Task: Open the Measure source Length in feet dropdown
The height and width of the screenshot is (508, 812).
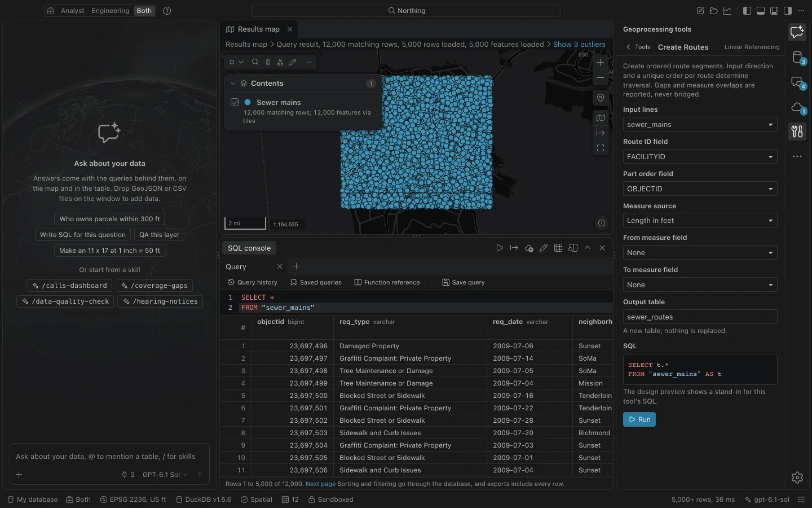Action: [x=700, y=221]
